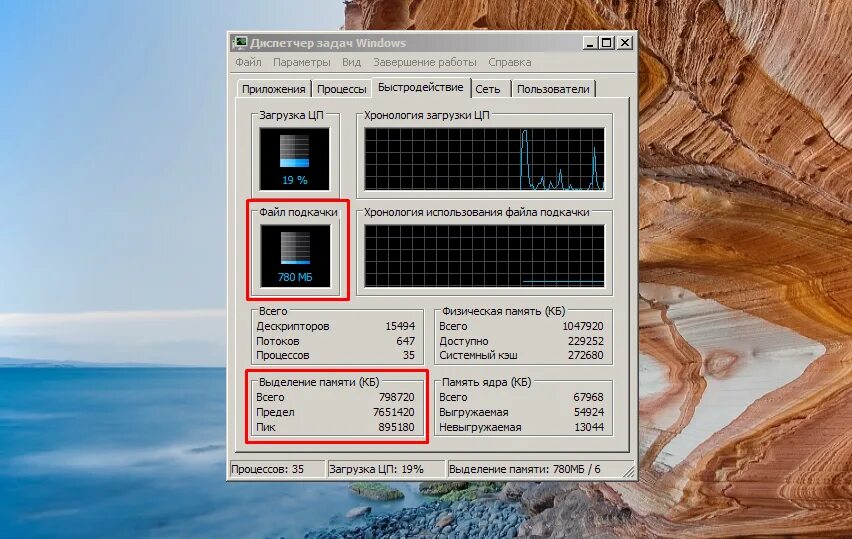Click physical memory Всего value 1047920

582,326
